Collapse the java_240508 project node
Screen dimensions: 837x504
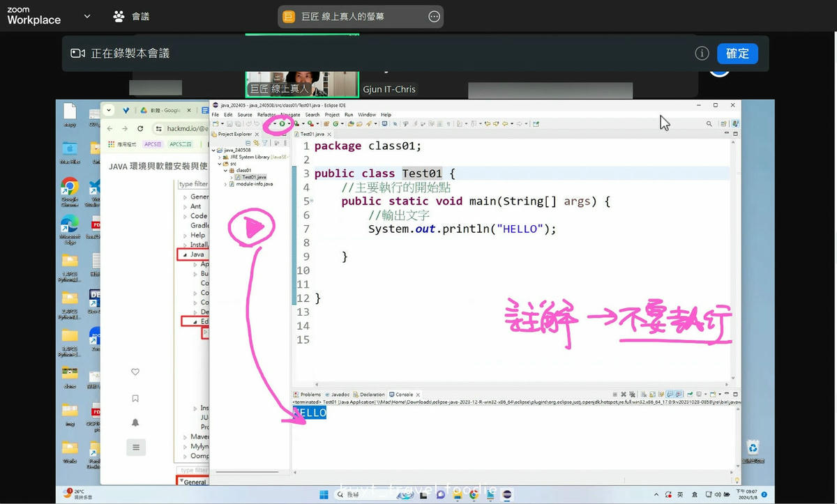click(x=213, y=150)
